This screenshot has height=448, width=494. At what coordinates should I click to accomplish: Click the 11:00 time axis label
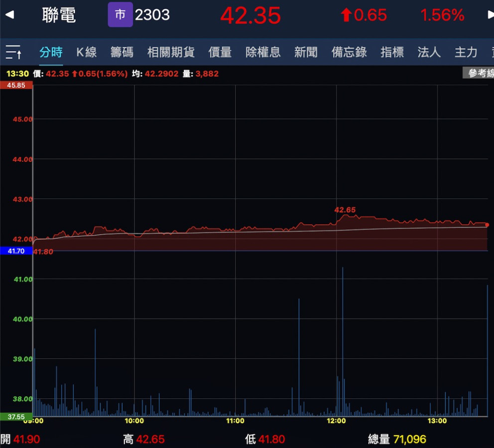pyautogui.click(x=236, y=421)
